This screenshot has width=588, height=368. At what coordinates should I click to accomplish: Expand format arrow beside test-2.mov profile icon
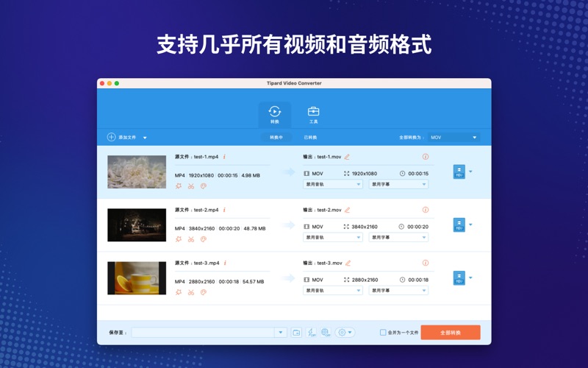point(470,224)
